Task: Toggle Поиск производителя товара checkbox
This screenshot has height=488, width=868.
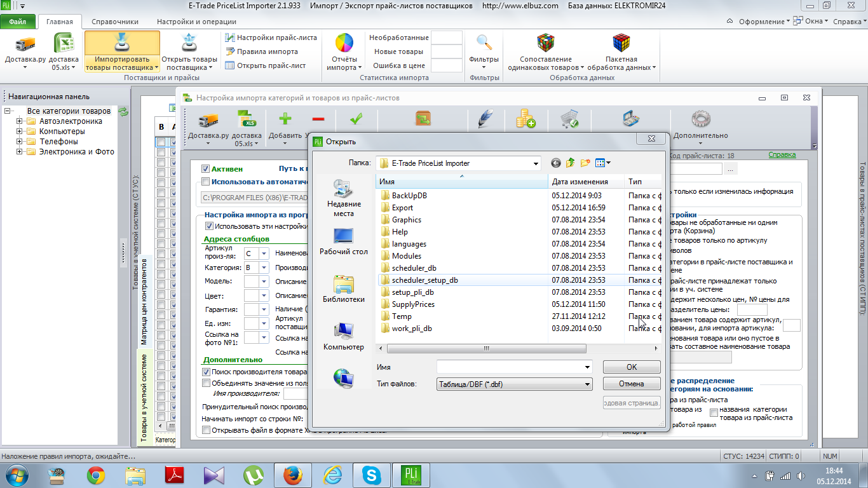Action: [x=206, y=372]
